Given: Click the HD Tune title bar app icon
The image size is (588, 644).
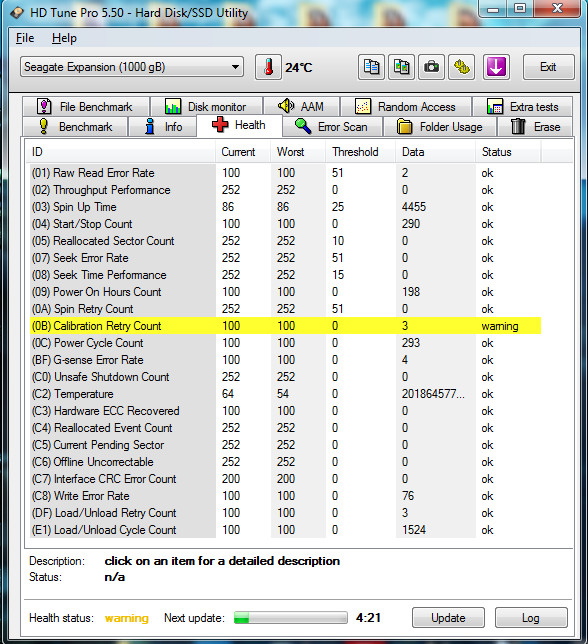Looking at the screenshot, I should pos(17,13).
